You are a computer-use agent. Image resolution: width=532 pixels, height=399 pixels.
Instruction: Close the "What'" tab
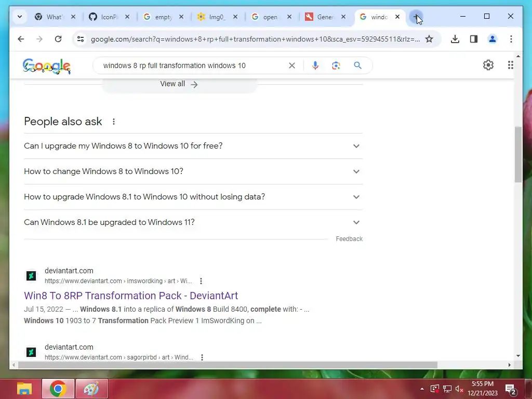click(x=73, y=17)
